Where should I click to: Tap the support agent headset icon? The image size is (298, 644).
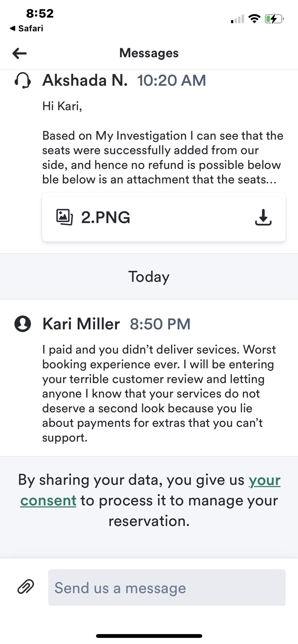click(23, 80)
